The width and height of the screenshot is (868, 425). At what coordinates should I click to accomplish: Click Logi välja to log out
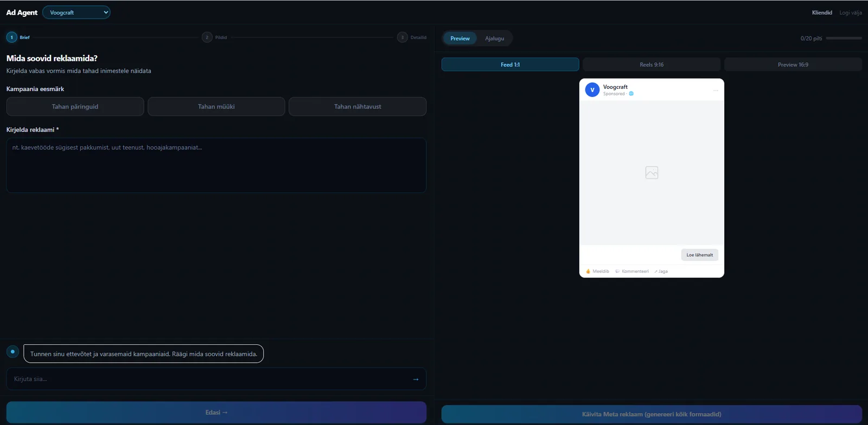(x=851, y=12)
